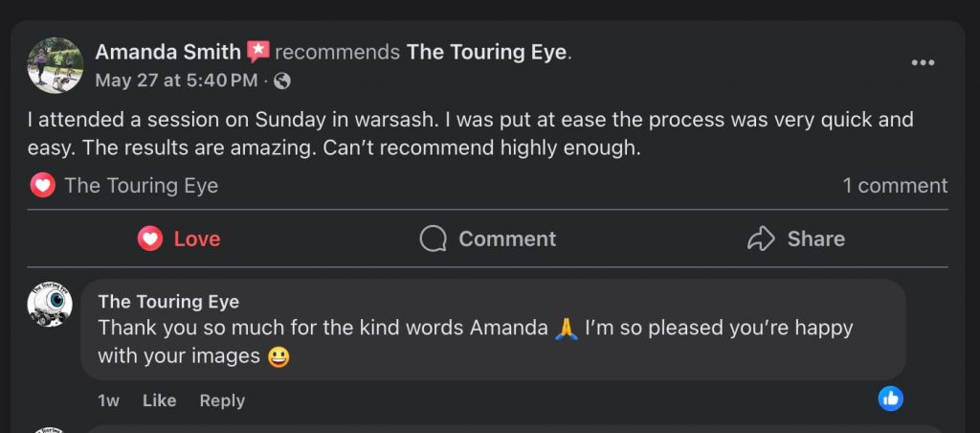Reply to The Touring Eye's comment
The width and height of the screenshot is (980, 433).
pyautogui.click(x=222, y=400)
